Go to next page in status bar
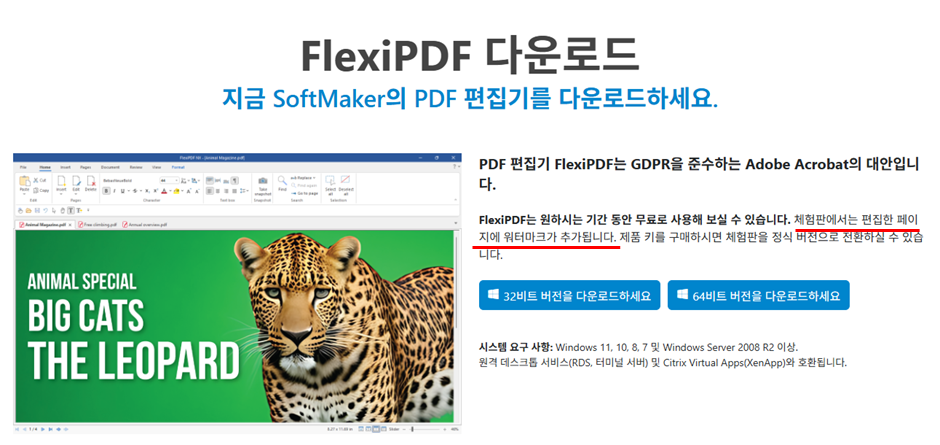Screen dimensions: 940x445 [x=43, y=429]
